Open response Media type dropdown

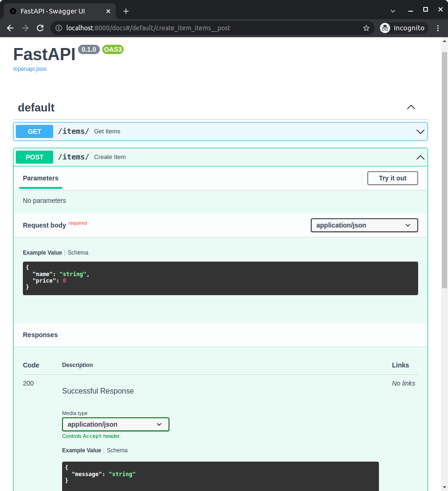(115, 424)
